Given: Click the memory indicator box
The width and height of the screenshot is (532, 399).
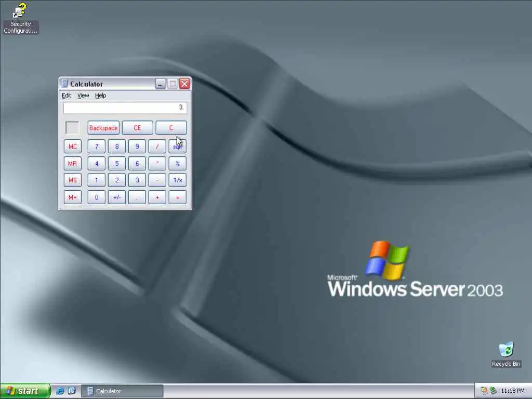Looking at the screenshot, I should pos(72,128).
